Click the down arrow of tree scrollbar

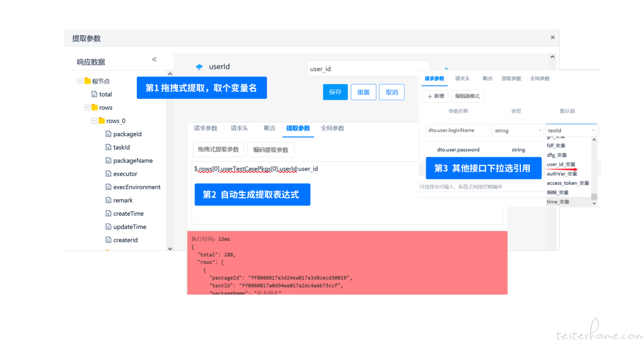pos(170,248)
